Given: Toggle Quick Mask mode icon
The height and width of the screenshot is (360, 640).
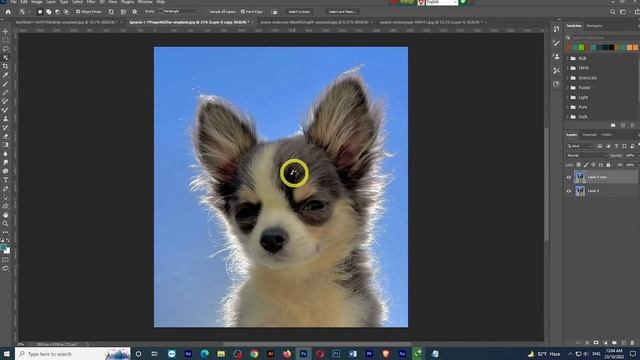Looking at the screenshot, I should (5, 260).
